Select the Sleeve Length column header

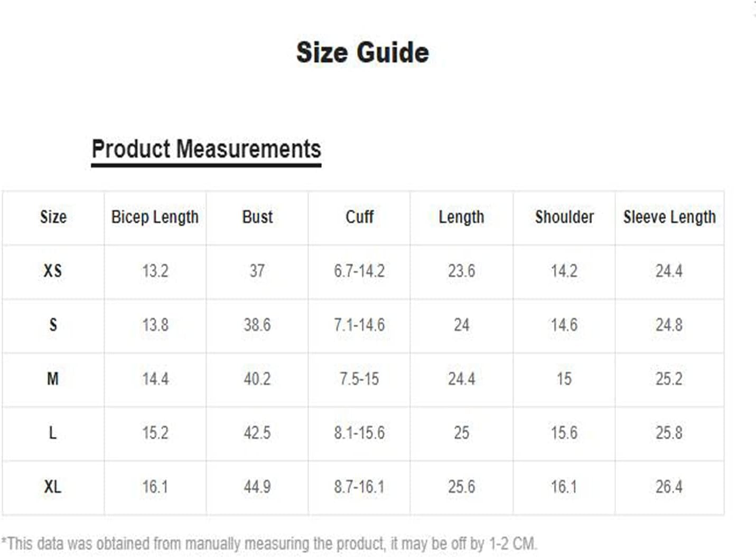(x=669, y=217)
